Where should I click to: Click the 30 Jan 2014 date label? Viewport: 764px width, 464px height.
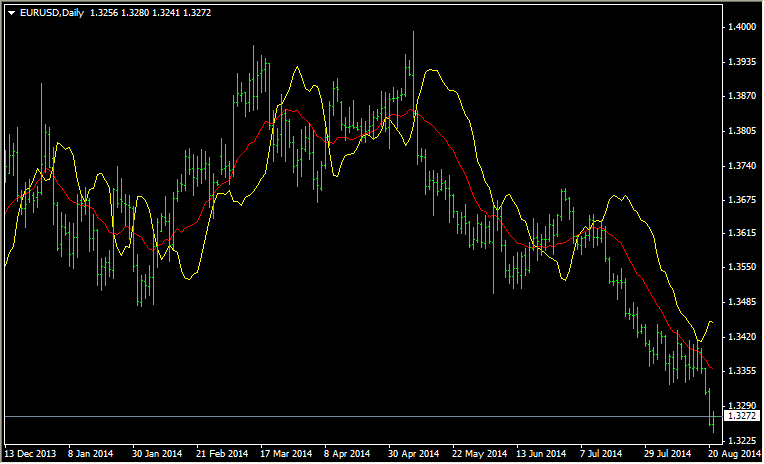[158, 454]
